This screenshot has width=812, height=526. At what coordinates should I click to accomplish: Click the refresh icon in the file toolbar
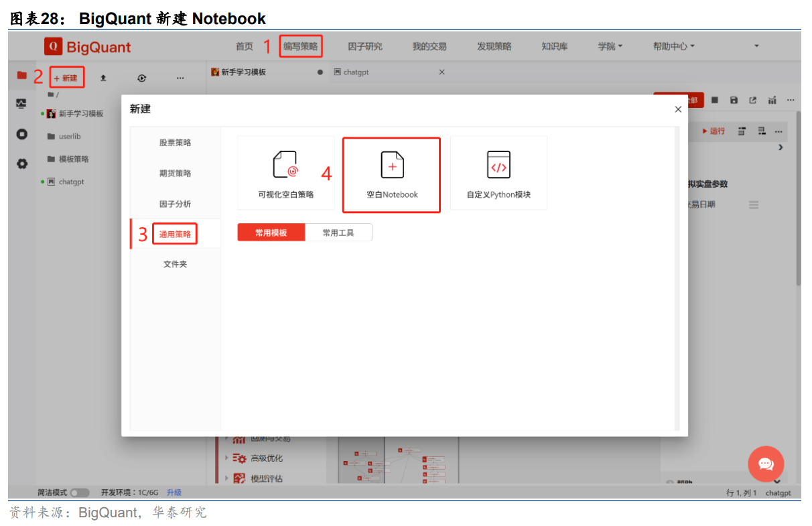point(141,78)
